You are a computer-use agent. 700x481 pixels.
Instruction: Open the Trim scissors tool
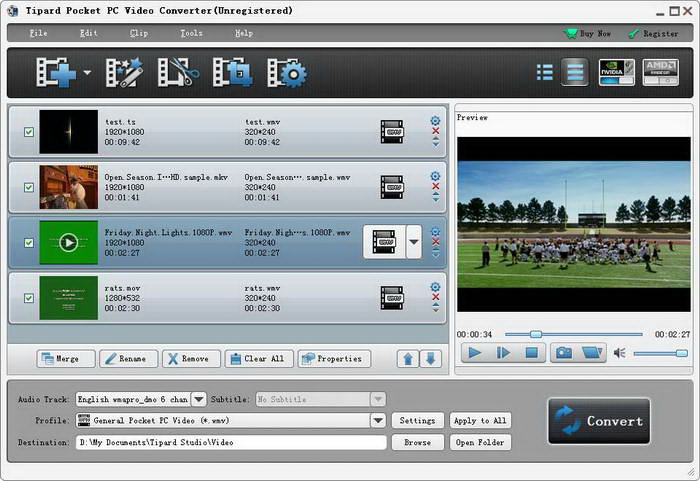[178, 72]
